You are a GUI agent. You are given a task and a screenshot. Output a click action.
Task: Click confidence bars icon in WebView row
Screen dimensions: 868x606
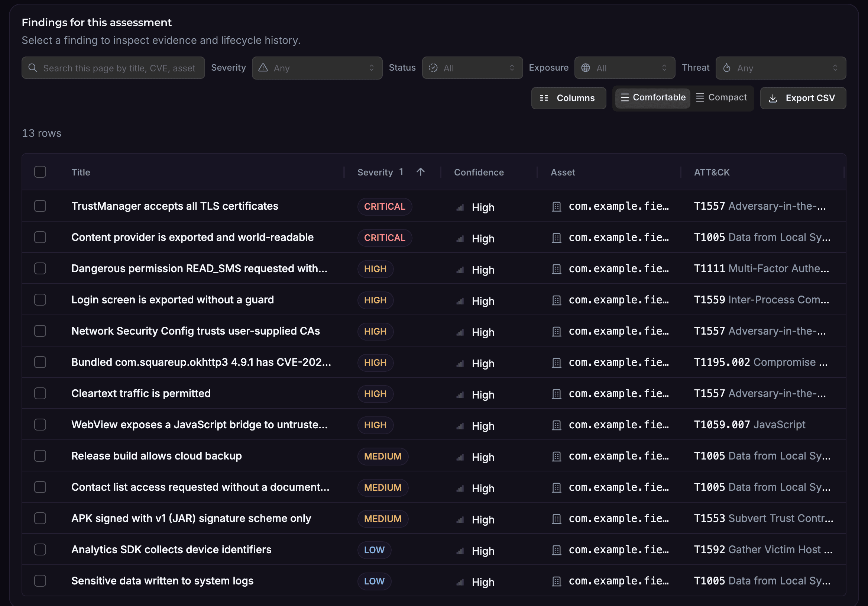(x=460, y=426)
